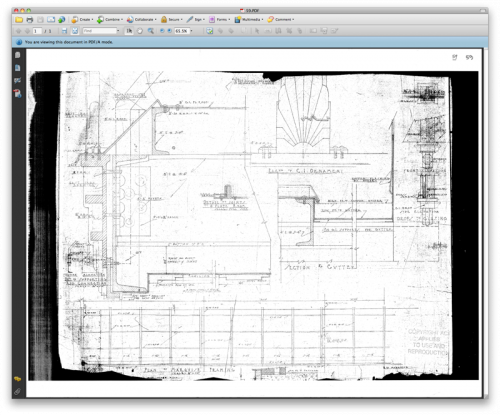Click the fit one full page icon
Screen dimensions: 500x415
click(75, 31)
